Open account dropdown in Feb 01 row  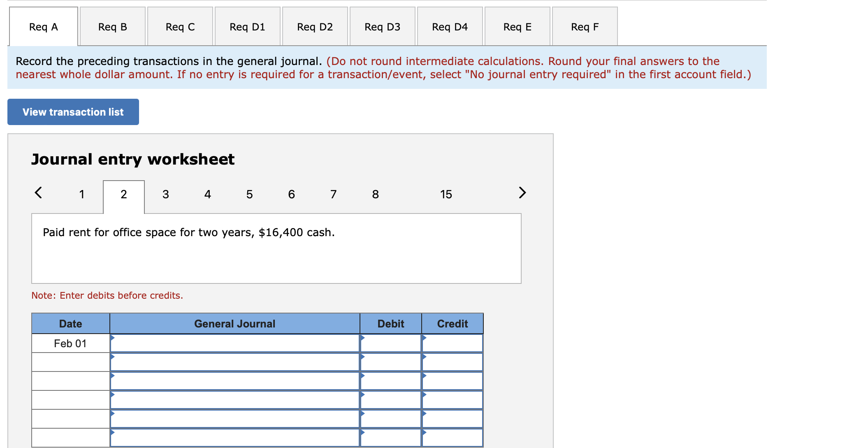[x=235, y=344]
